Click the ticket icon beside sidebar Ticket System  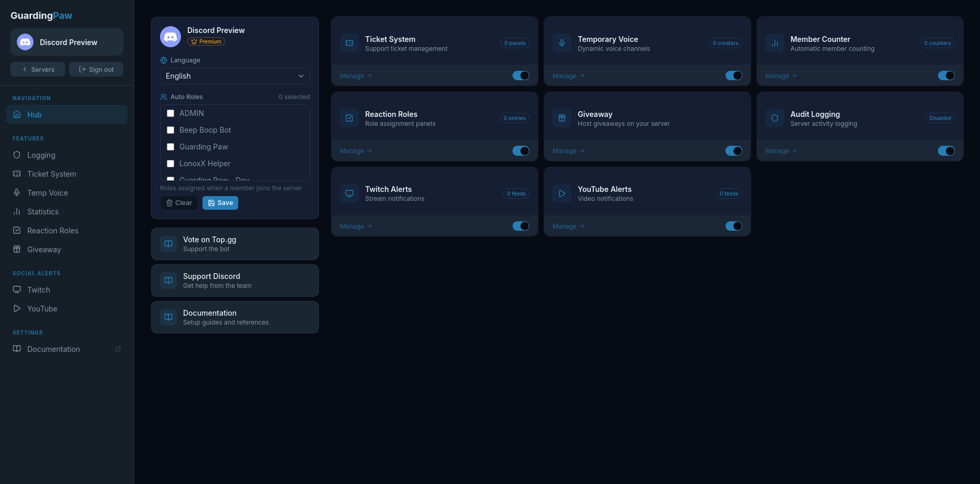click(17, 174)
